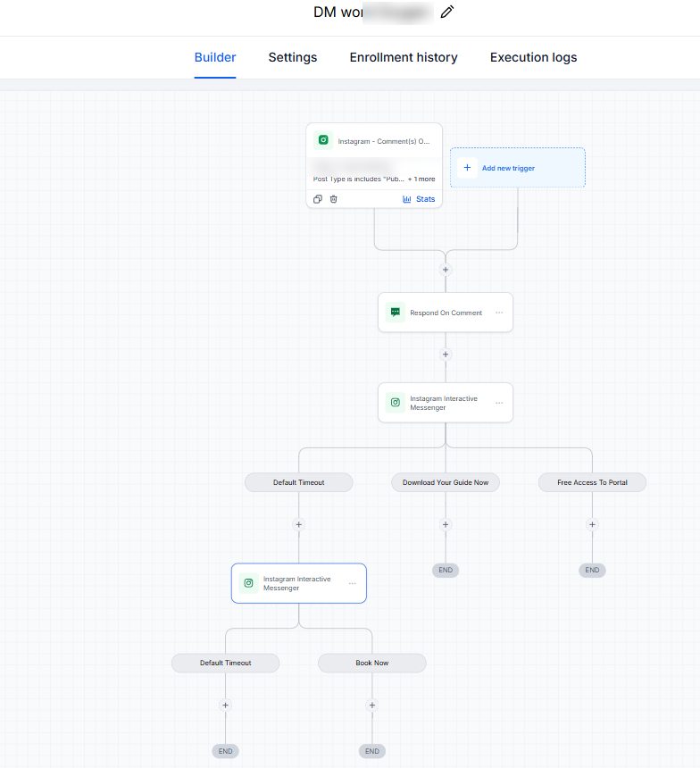The image size is (700, 768).
Task: Click END under lower Default Timeout
Action: [225, 751]
